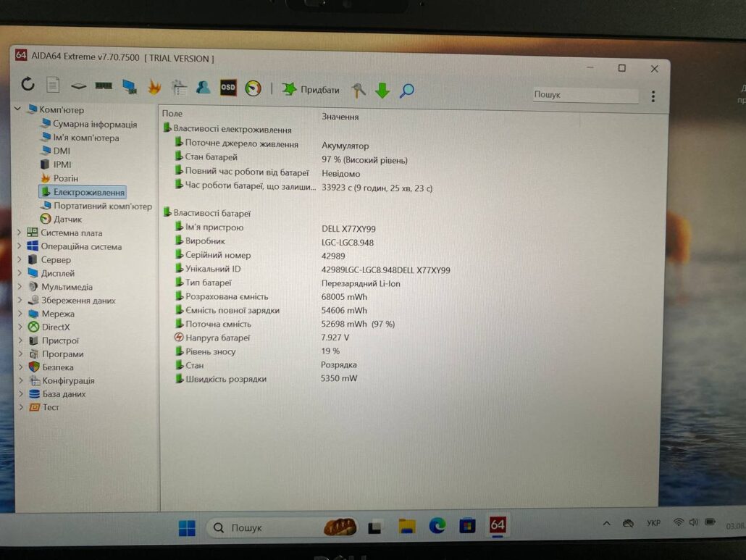Click the battery icon in system tray
Screen dimensions: 746x560
point(711,522)
